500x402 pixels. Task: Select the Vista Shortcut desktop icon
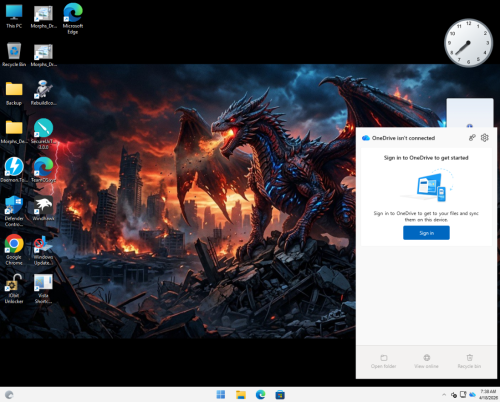click(43, 289)
